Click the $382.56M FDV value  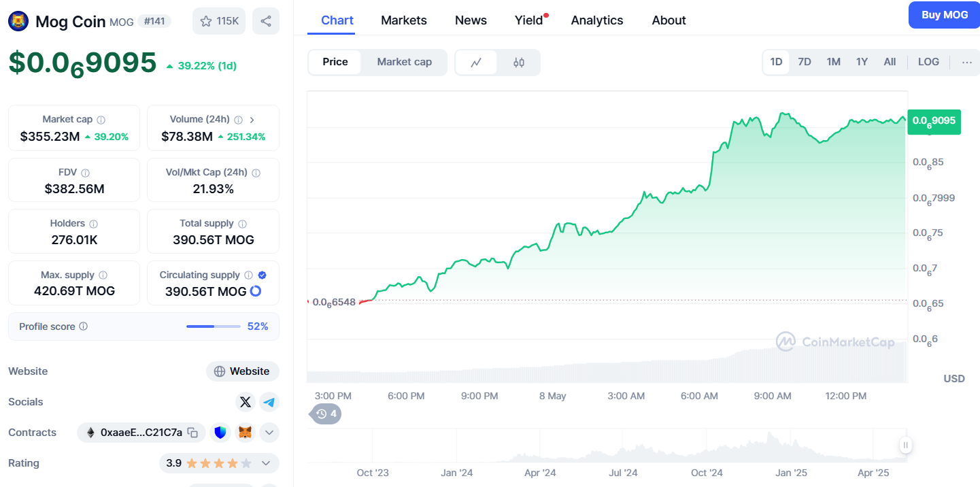coord(74,188)
